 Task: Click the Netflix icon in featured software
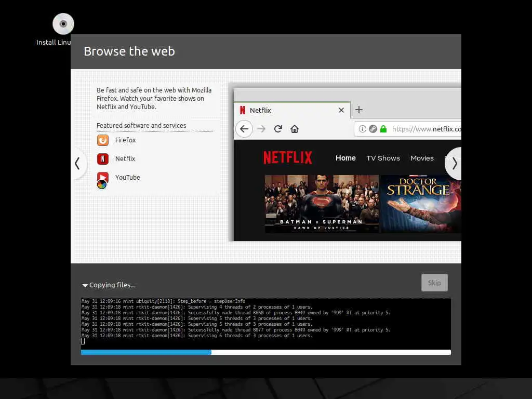click(x=103, y=159)
